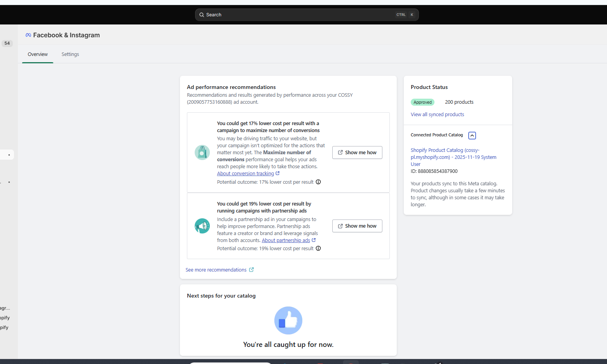The width and height of the screenshot is (607, 364).
Task: Focus the top Search field
Action: tap(307, 15)
